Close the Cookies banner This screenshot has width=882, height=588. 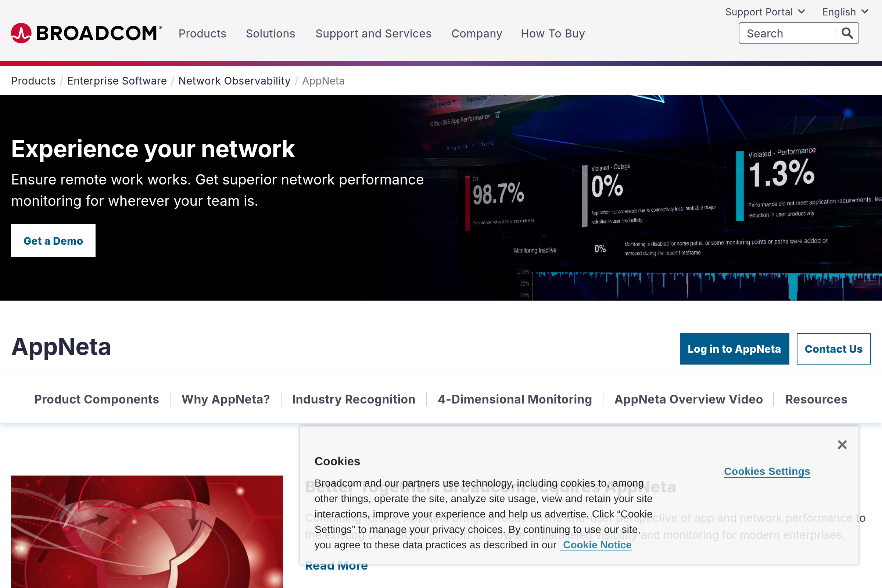tap(842, 445)
